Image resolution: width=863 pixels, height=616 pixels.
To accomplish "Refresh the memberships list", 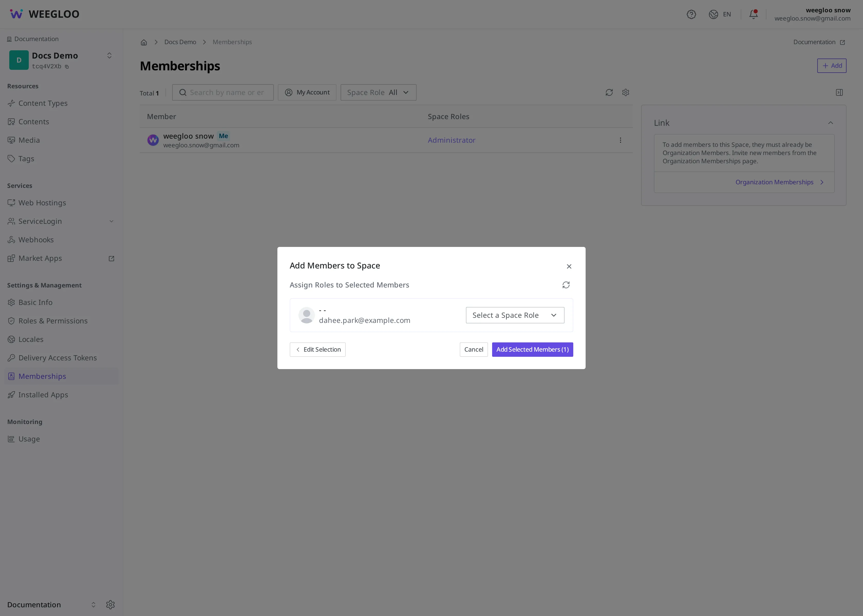I will point(609,93).
